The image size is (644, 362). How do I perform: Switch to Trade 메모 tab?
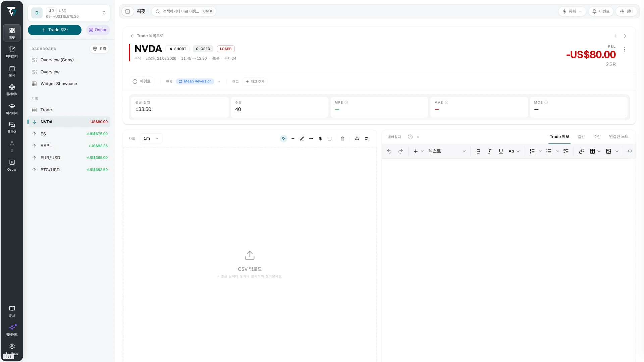[x=559, y=137]
